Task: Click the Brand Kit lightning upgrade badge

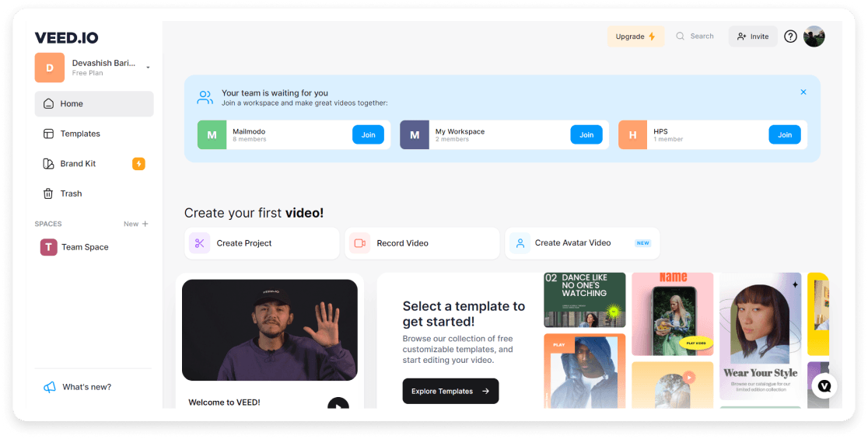Action: coord(138,164)
